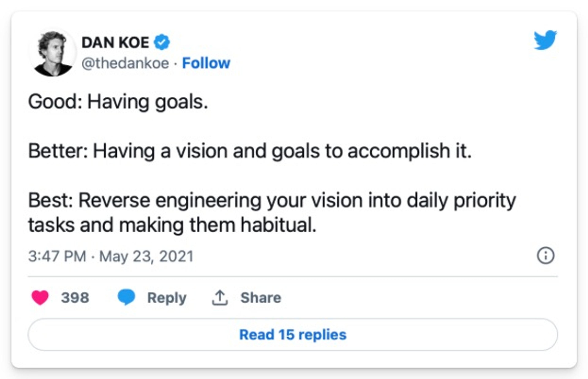The width and height of the screenshot is (588, 379).
Task: Click the "Better: Having a vision" line
Action: [250, 151]
